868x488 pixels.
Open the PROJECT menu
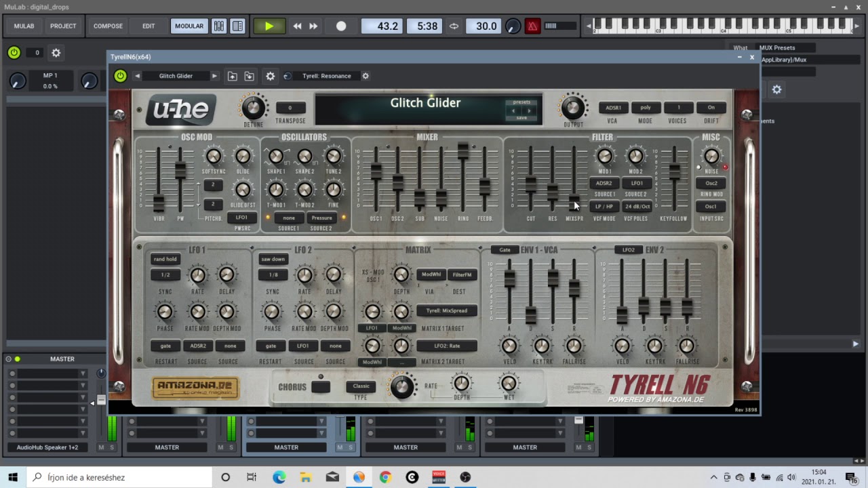pyautogui.click(x=63, y=26)
